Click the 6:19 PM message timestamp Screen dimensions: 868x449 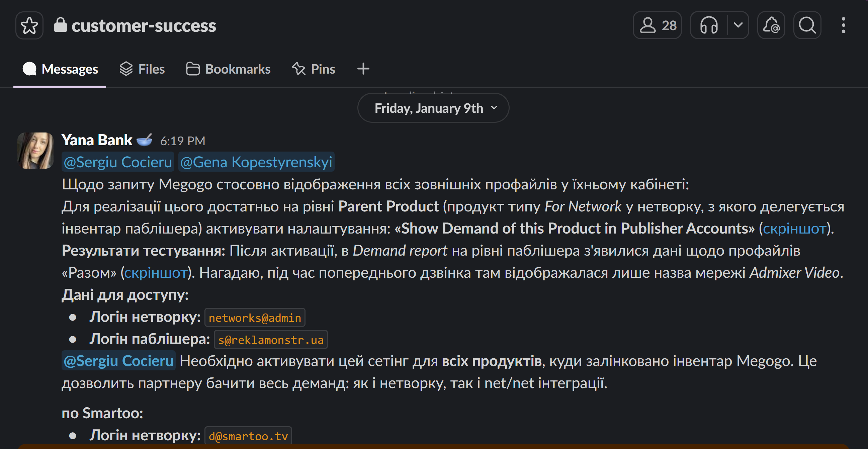183,141
